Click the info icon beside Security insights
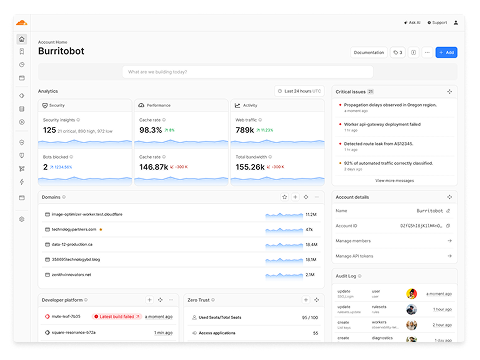The width and height of the screenshot is (480, 360). pyautogui.click(x=78, y=120)
